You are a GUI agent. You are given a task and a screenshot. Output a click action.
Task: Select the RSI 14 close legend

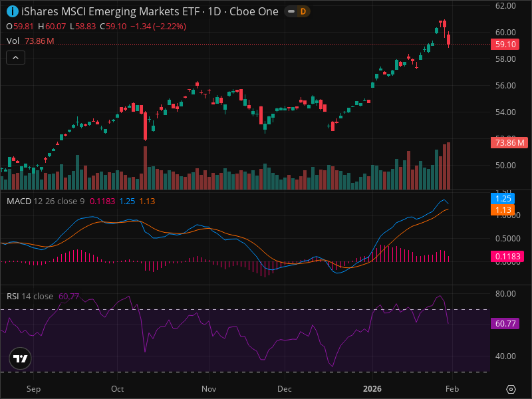[30, 296]
